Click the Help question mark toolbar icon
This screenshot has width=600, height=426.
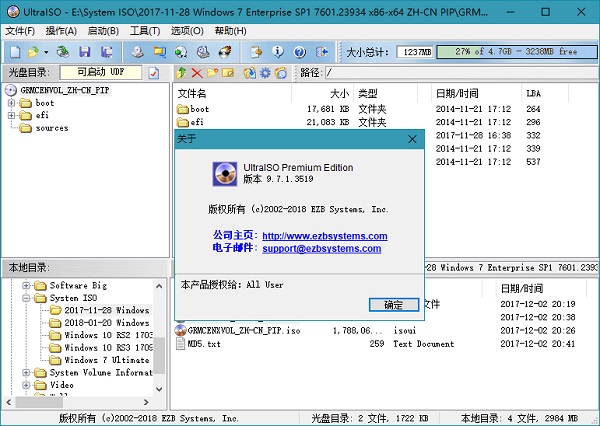click(298, 51)
